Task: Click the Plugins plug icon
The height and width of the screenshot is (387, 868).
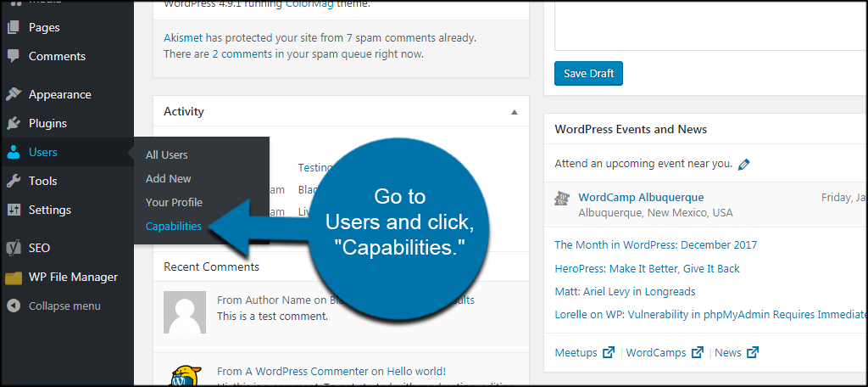Action: pos(14,123)
